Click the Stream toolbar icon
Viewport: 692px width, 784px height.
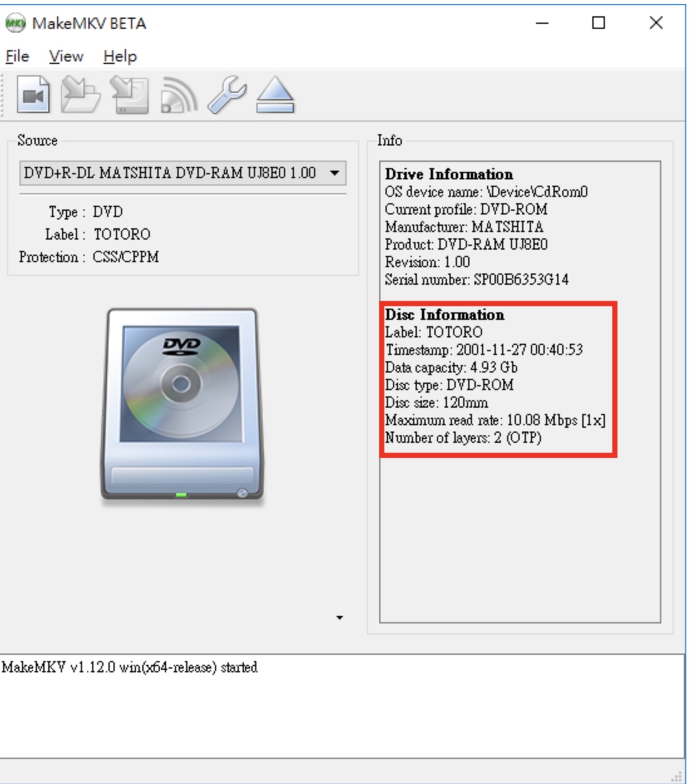(x=179, y=95)
